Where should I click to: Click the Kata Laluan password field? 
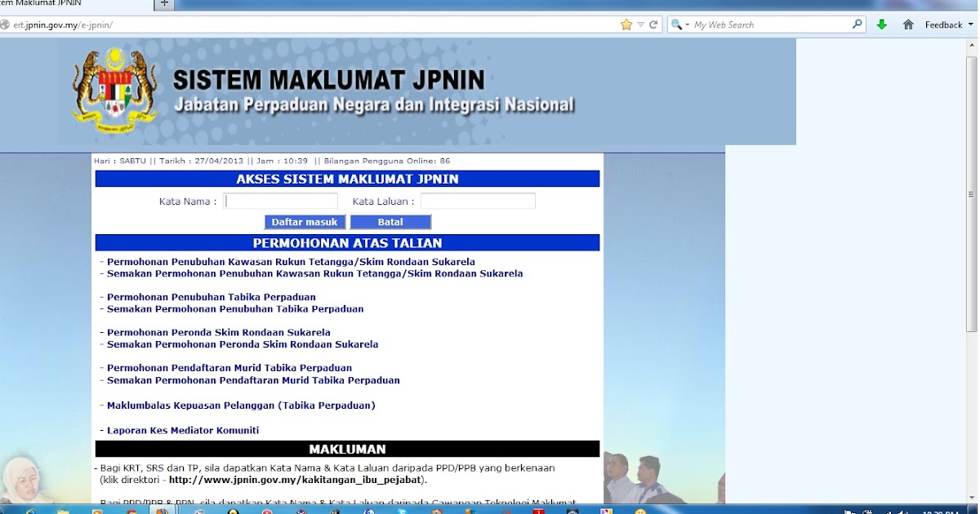tap(478, 201)
